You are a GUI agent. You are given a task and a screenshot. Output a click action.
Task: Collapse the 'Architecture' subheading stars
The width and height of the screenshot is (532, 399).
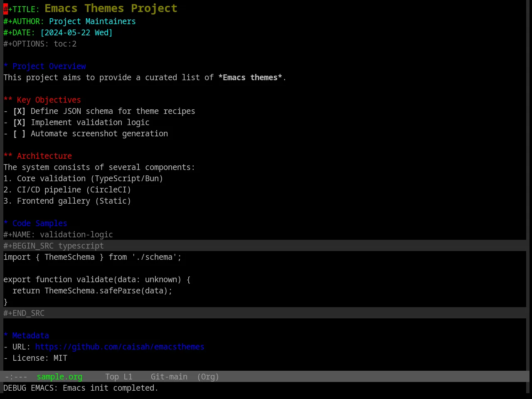[x=8, y=156]
